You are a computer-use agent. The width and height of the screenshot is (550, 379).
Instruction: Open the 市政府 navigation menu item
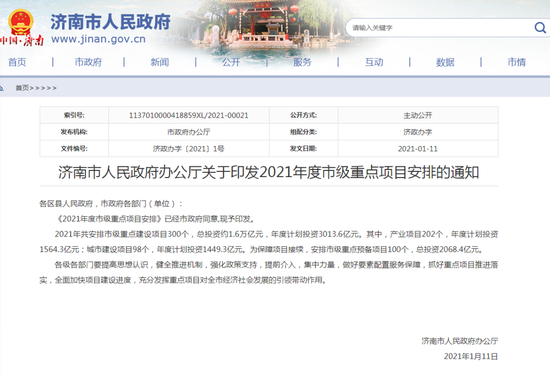tap(88, 62)
